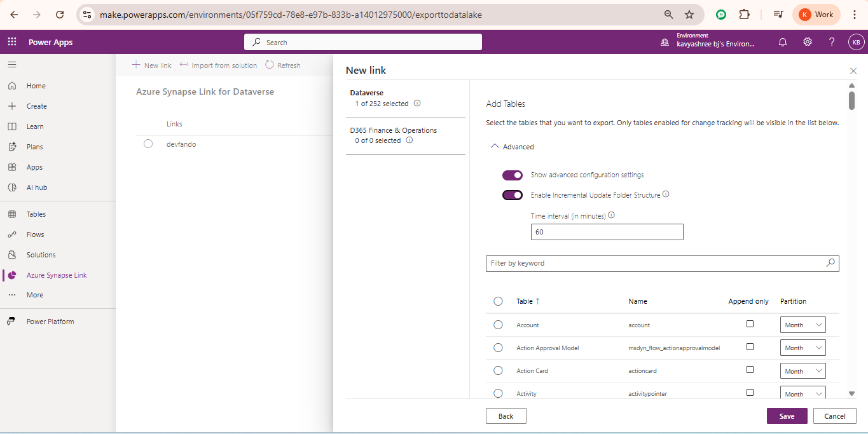Click the Save button
Image resolution: width=868 pixels, height=434 pixels.
(x=787, y=416)
